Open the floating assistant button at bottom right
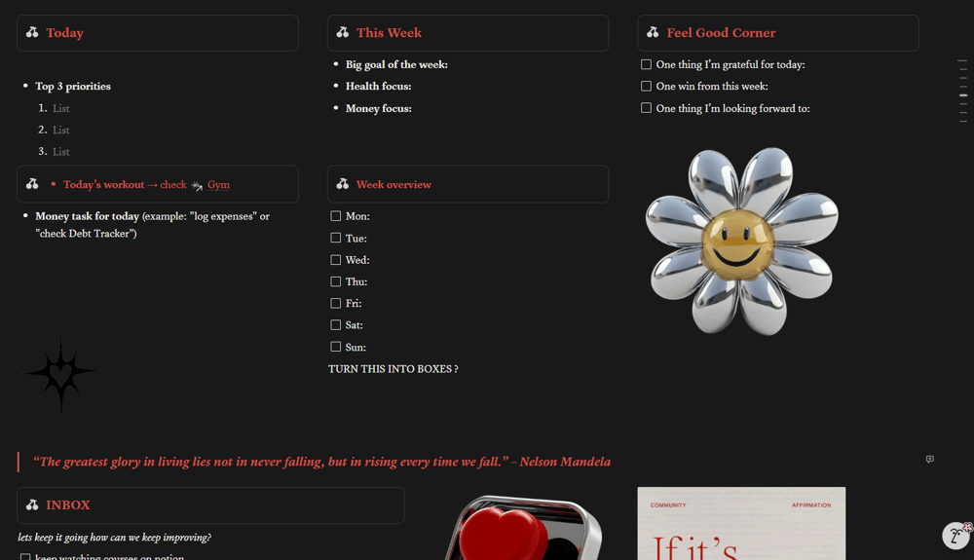The width and height of the screenshot is (974, 560). point(956,536)
